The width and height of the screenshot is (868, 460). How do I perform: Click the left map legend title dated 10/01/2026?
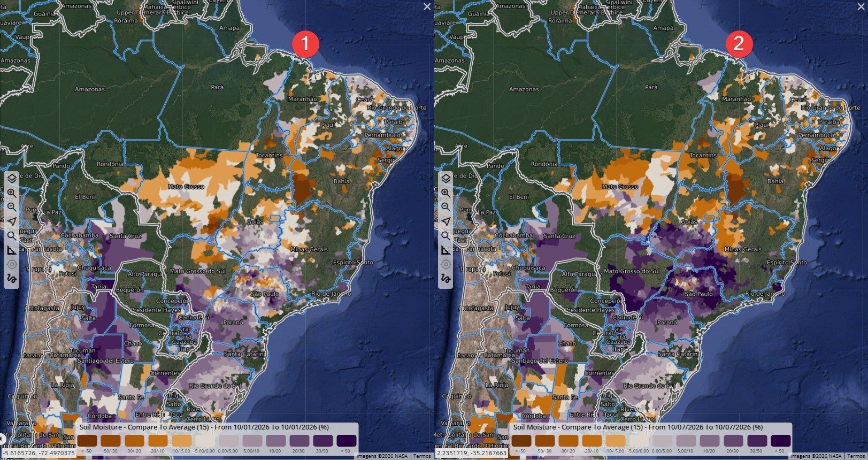[204, 427]
